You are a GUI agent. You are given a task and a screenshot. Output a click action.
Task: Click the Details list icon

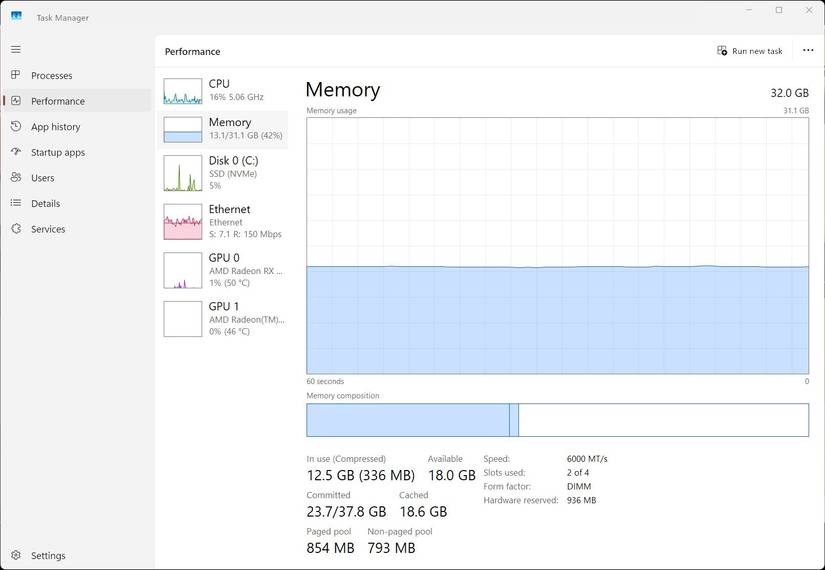(x=16, y=203)
